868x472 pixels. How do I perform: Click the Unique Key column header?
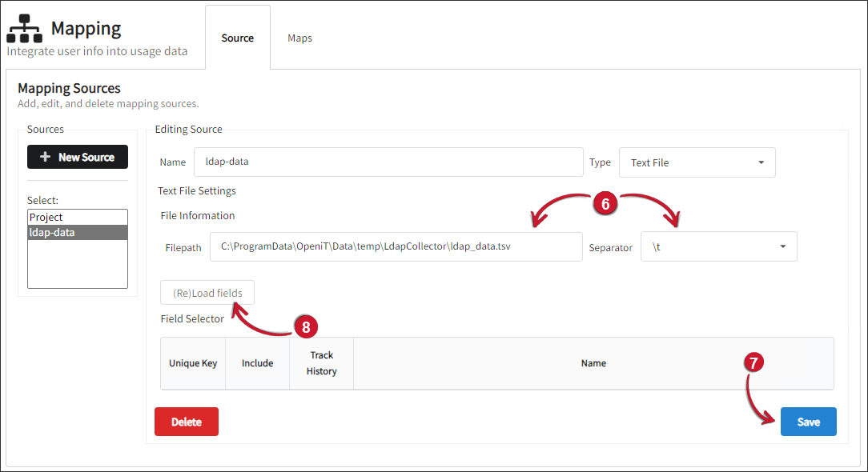pyautogui.click(x=192, y=363)
